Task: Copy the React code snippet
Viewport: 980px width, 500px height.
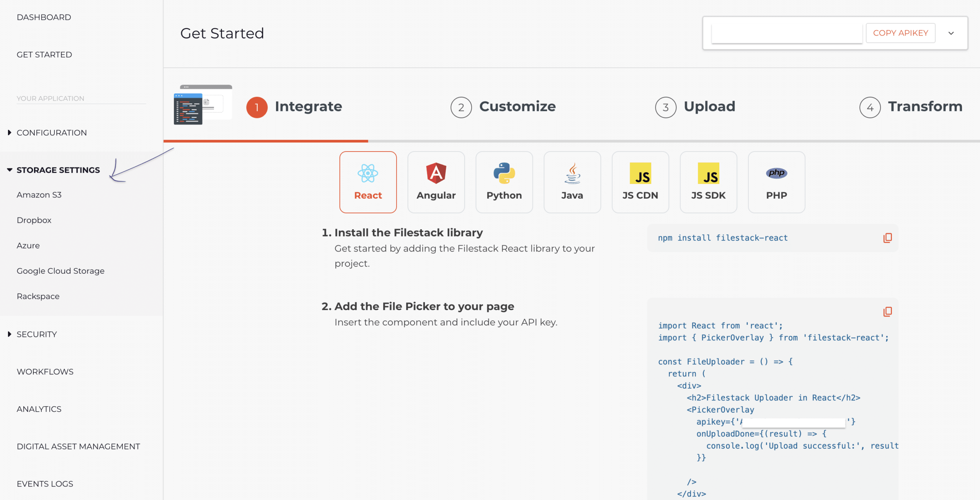Action: coord(887,312)
